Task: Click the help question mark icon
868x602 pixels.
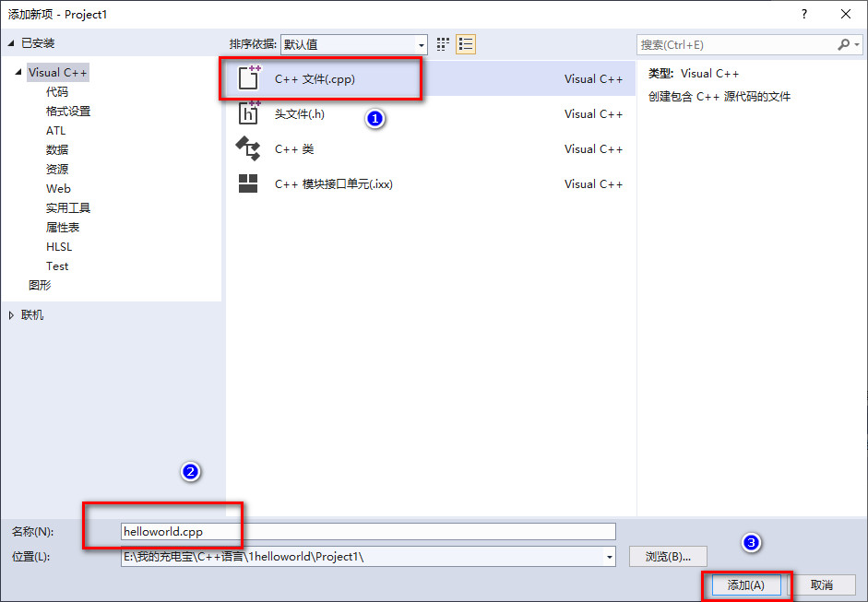Action: tap(805, 14)
